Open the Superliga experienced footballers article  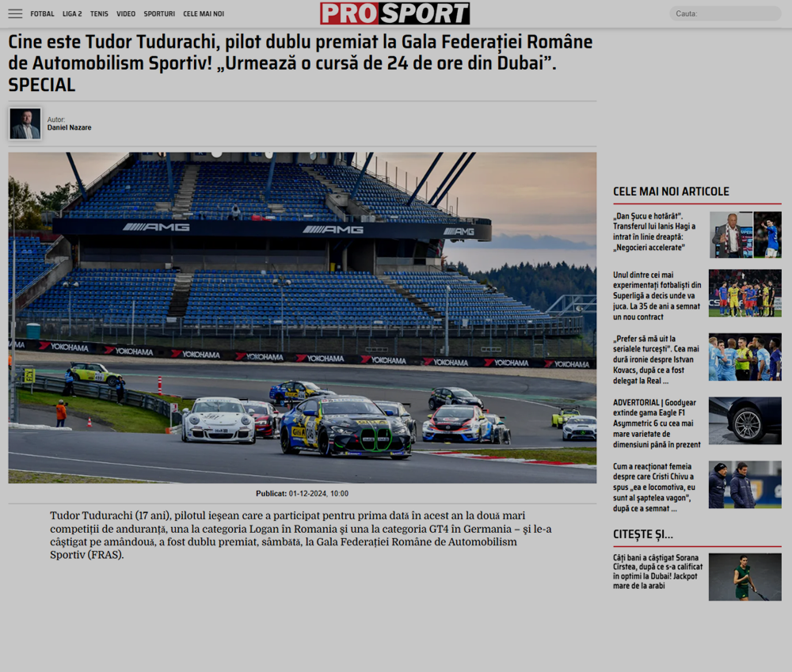click(x=657, y=295)
